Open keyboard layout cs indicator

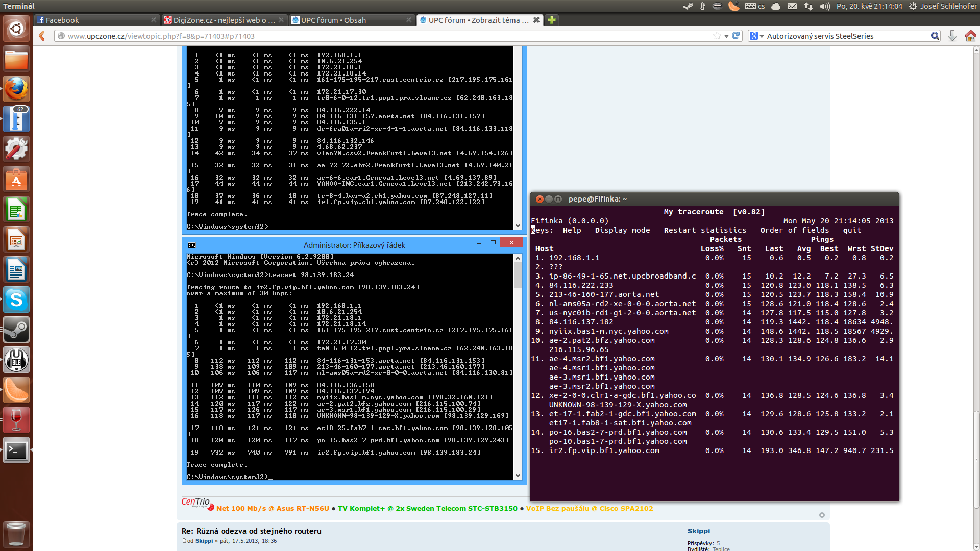[754, 6]
